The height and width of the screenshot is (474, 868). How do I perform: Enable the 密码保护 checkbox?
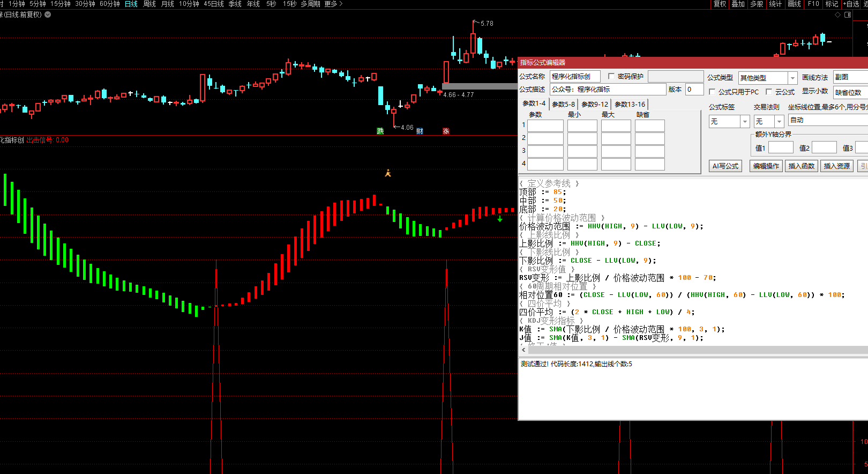tap(611, 77)
